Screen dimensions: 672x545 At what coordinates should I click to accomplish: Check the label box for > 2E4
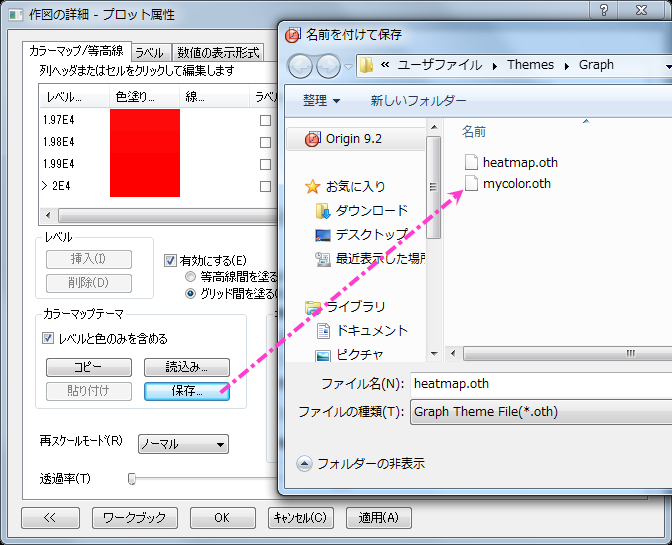click(265, 186)
